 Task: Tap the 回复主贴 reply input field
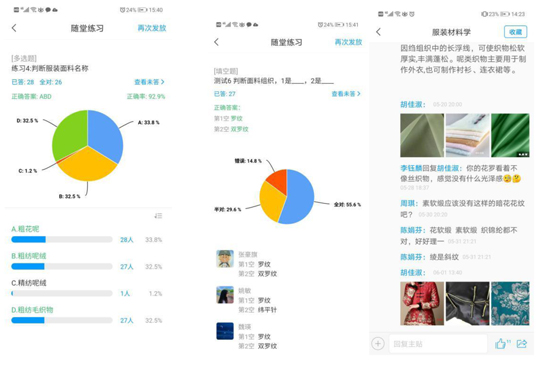pyautogui.click(x=438, y=344)
